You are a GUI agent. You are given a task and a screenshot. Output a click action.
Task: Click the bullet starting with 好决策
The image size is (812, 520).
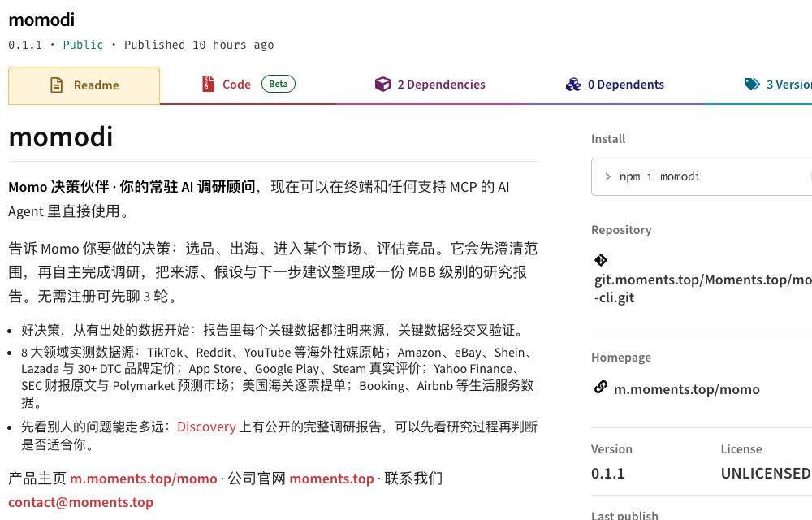[x=274, y=330]
